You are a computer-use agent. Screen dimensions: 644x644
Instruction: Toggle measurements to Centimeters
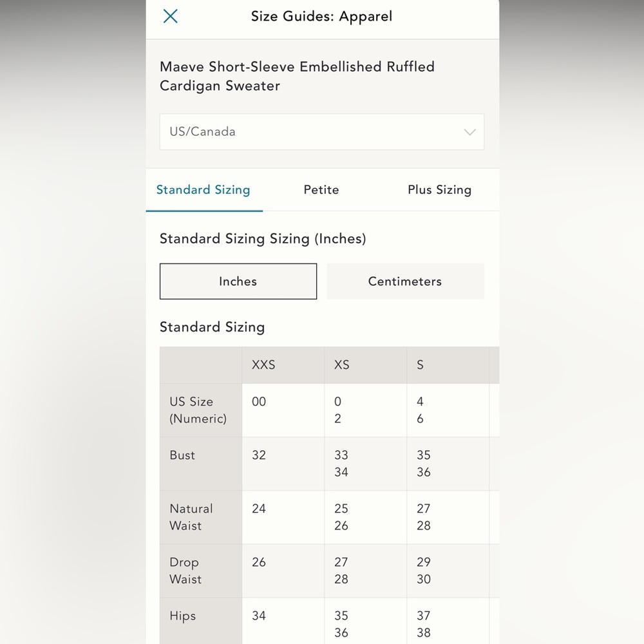point(405,281)
